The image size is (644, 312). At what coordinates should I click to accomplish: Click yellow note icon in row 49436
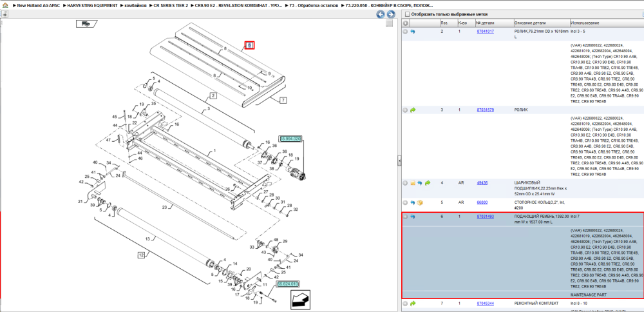click(x=413, y=183)
